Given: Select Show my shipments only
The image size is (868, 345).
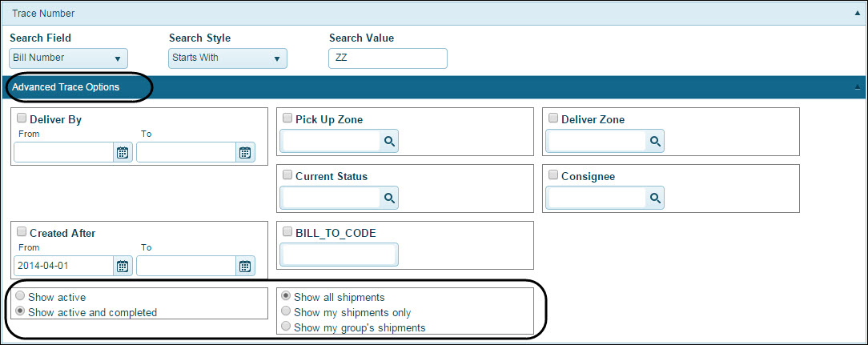Looking at the screenshot, I should 287,312.
